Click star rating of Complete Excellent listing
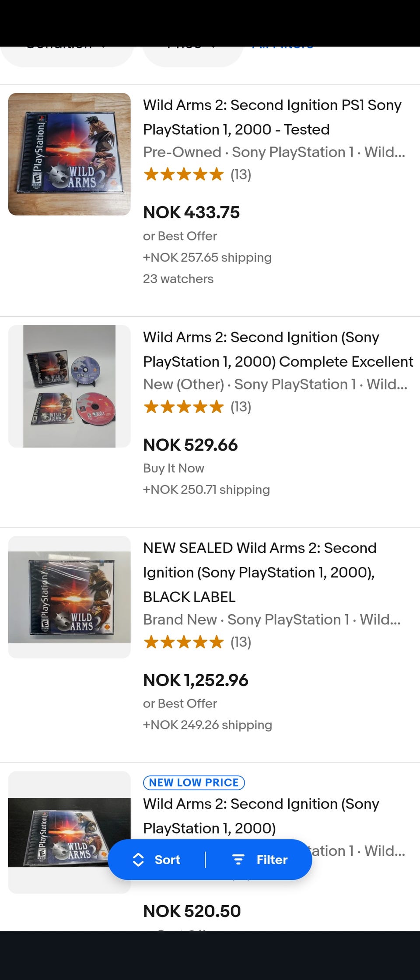420x980 pixels. point(184,407)
